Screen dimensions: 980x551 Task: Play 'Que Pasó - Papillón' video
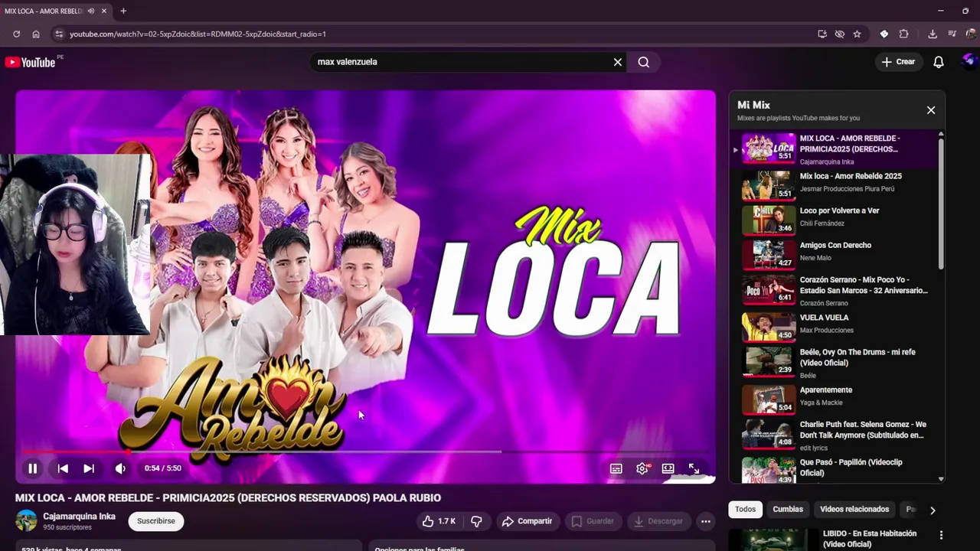(838, 469)
